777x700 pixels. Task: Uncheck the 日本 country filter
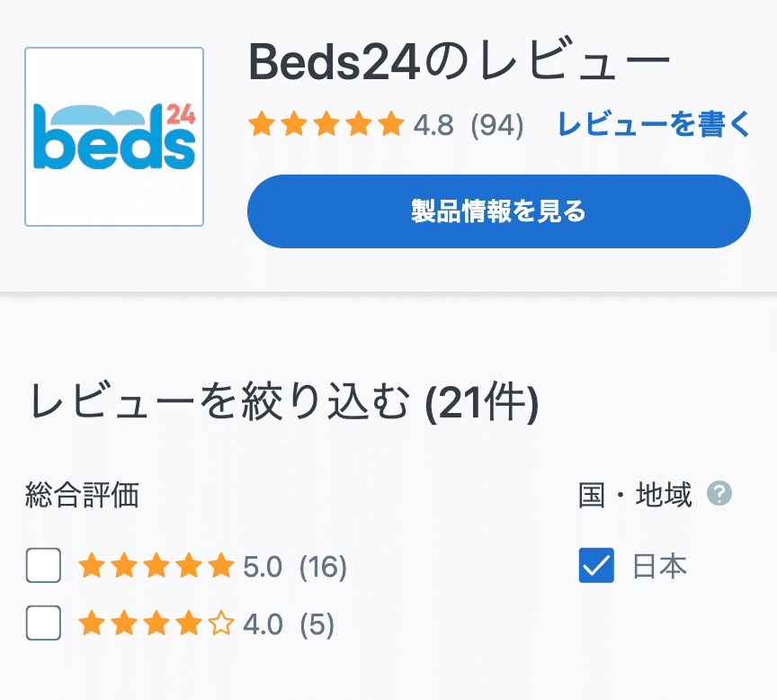[596, 567]
